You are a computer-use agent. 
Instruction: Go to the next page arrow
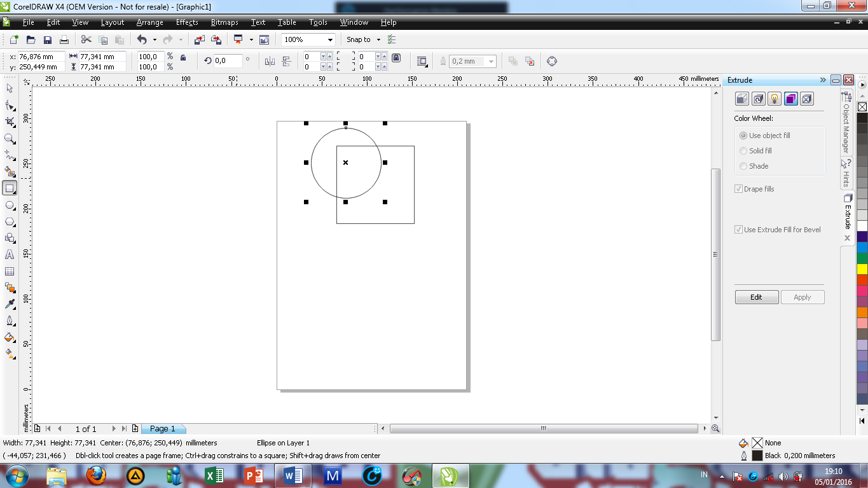(114, 429)
